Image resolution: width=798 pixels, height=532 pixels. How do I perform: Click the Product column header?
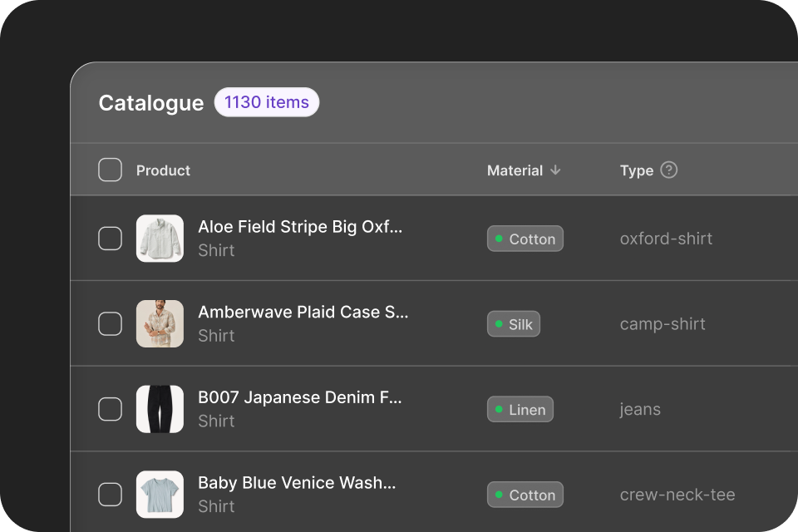point(163,170)
